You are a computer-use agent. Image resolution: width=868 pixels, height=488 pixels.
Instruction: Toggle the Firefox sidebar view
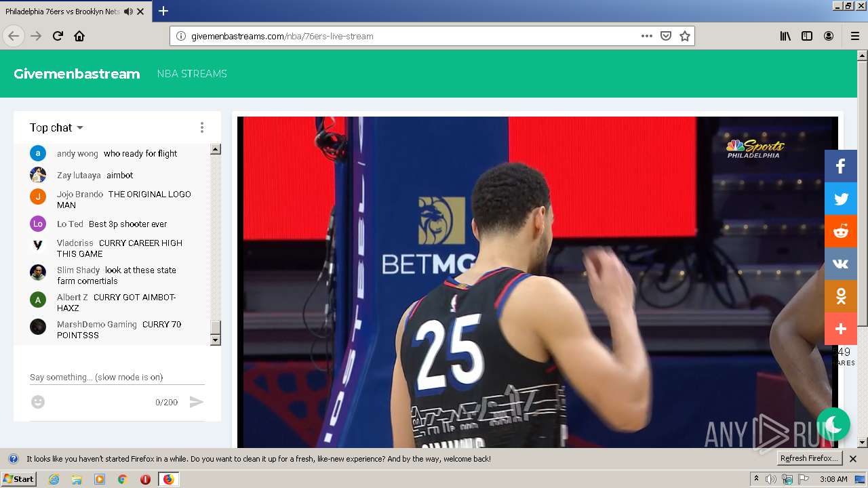point(807,36)
